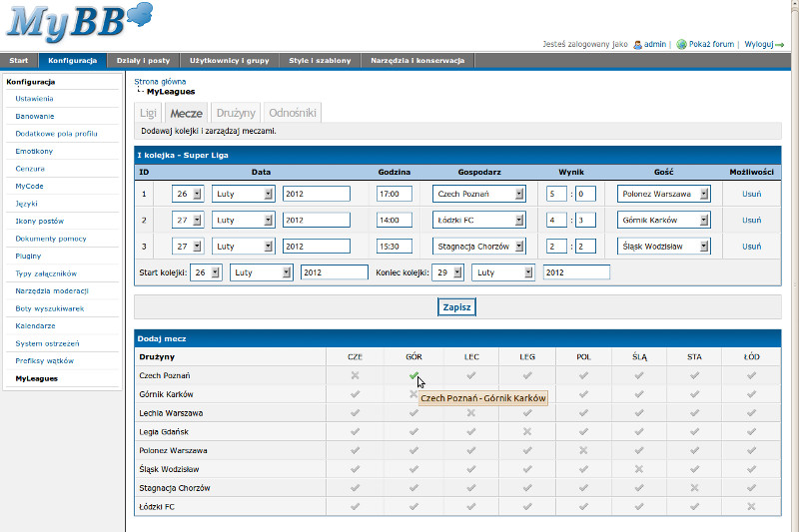
Task: Click green checkmark for Czech Poznań vs GÓR
Action: coord(412,375)
